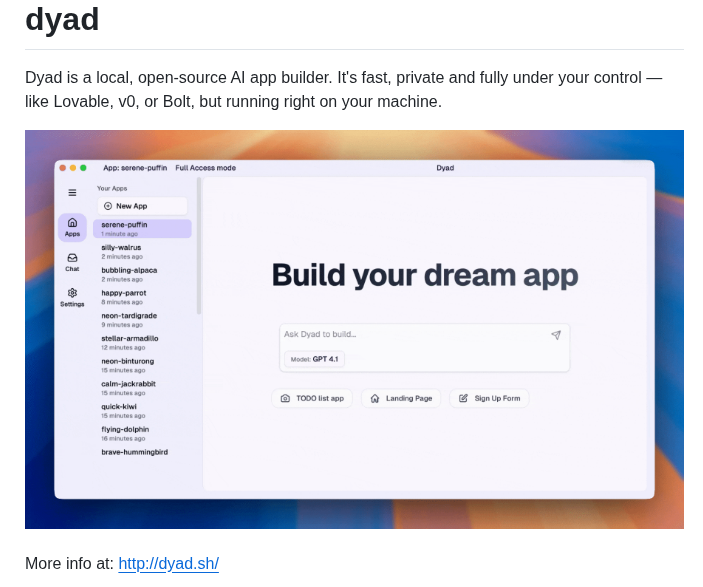Select the calm-jackrabbit app

tap(143, 388)
